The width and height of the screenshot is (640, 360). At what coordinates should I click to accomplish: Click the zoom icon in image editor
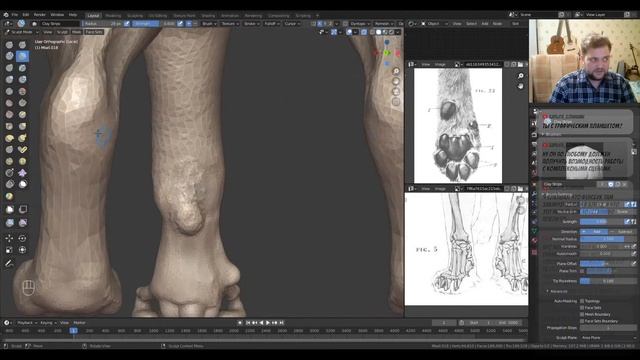(520, 76)
